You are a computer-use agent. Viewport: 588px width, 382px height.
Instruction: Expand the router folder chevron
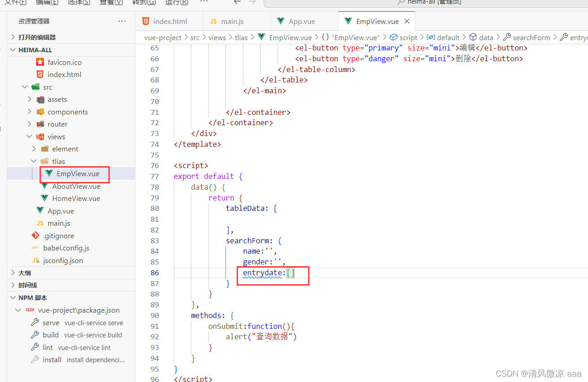(30, 124)
